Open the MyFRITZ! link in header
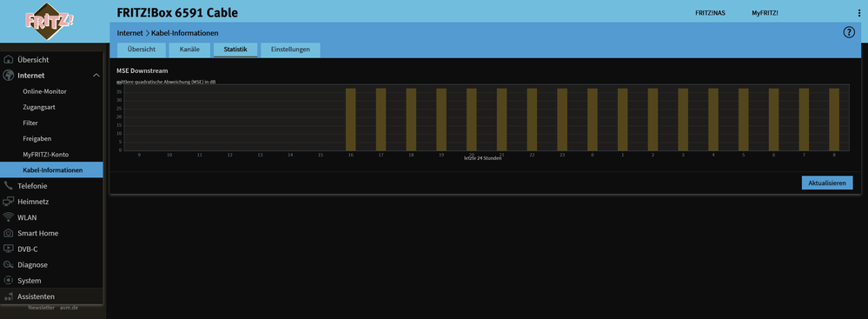868x319 pixels. point(765,13)
